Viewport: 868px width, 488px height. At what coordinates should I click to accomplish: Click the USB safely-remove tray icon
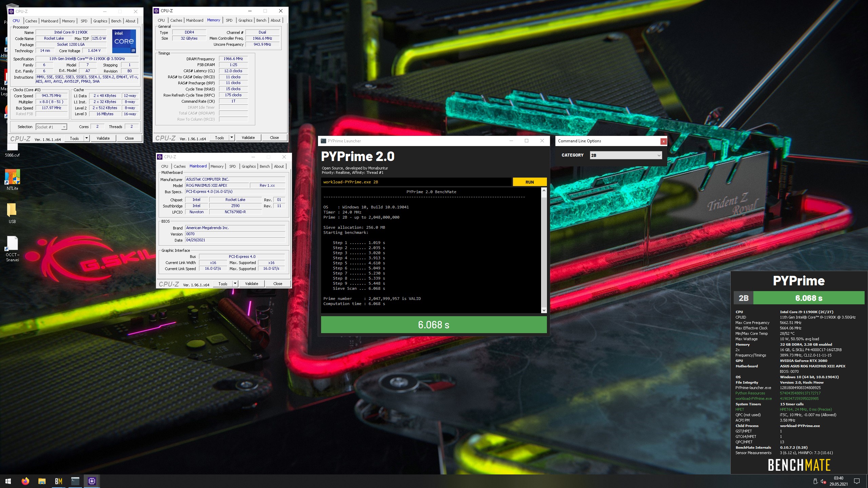coord(815,481)
